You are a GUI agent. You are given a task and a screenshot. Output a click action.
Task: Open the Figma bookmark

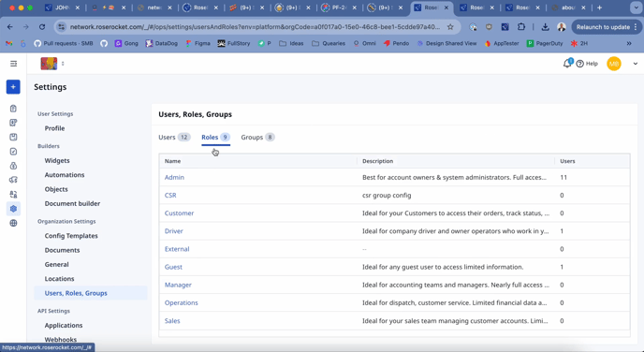coord(198,43)
